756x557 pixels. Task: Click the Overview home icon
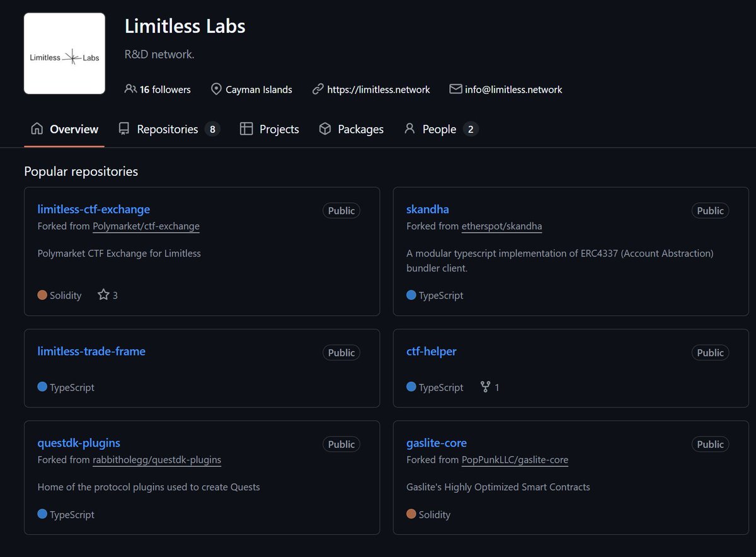[37, 129]
